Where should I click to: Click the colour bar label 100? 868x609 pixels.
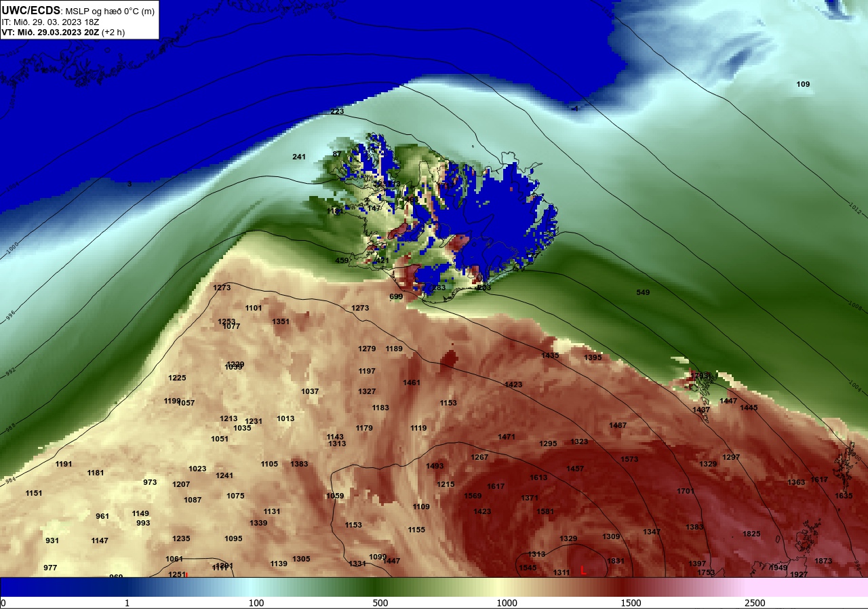click(x=256, y=603)
